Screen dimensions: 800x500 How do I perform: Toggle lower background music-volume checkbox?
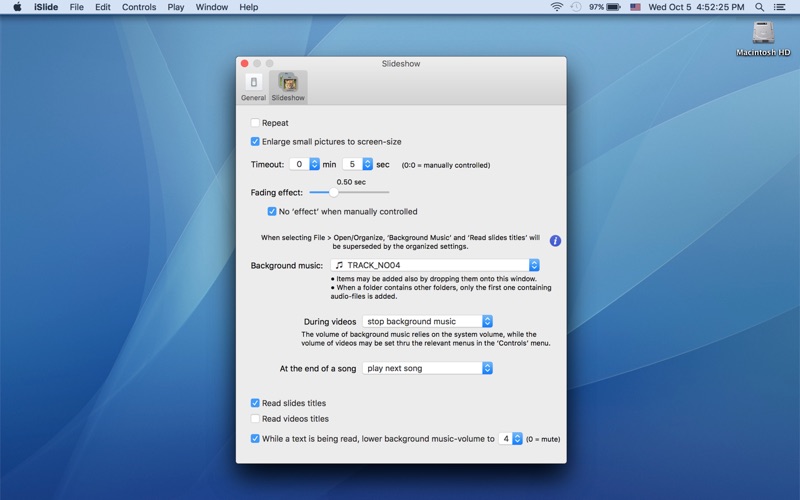[255, 438]
